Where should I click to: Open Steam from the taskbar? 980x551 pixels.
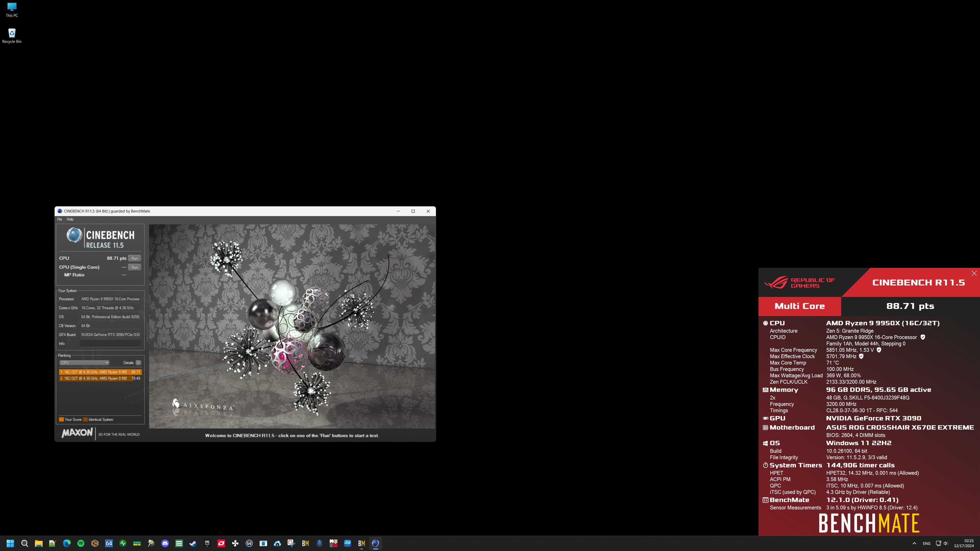[193, 543]
